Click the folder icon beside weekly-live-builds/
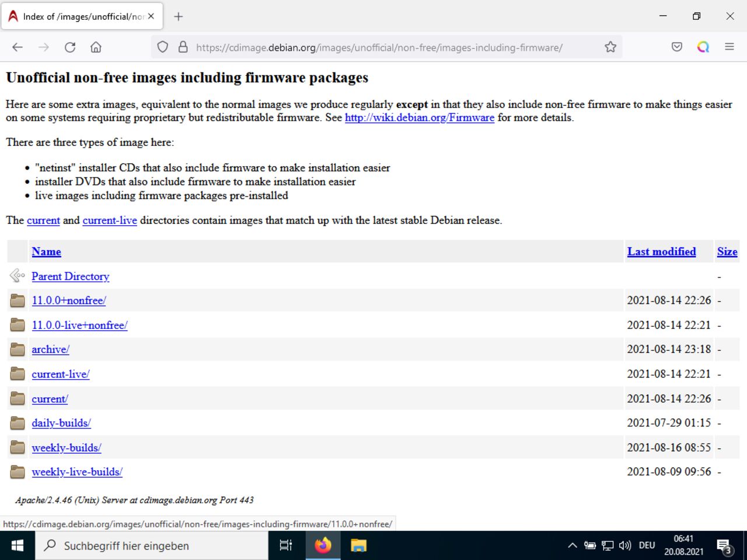This screenshot has height=560, width=747. pyautogui.click(x=18, y=472)
